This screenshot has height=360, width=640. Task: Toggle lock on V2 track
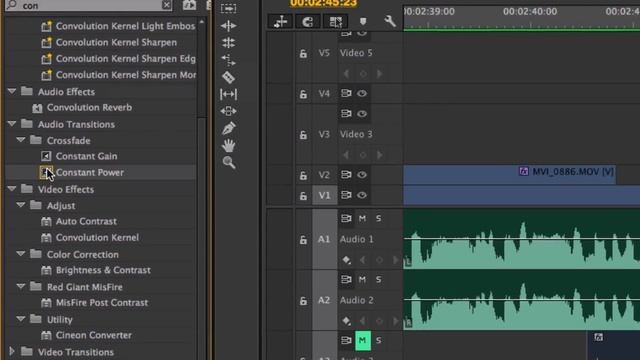click(303, 176)
